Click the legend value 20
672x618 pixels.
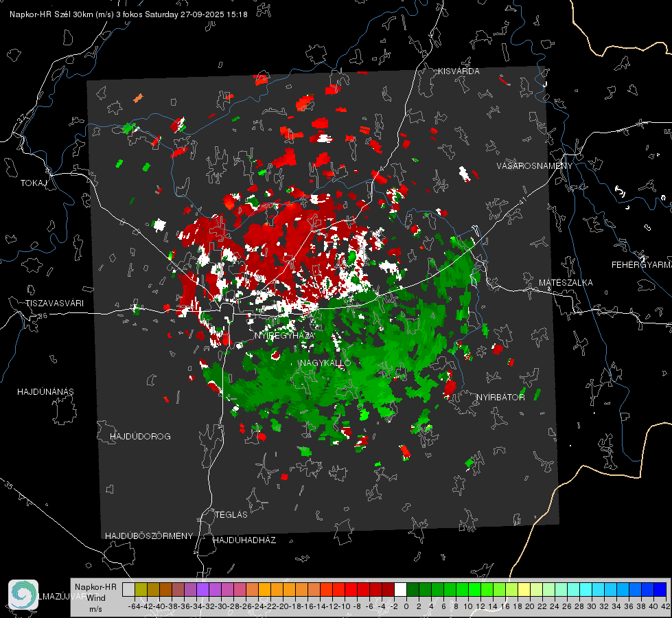530,606
